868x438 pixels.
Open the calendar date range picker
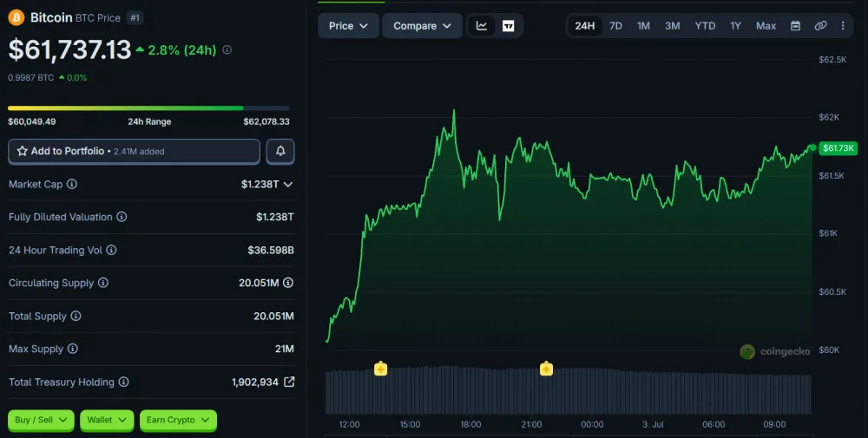pyautogui.click(x=795, y=26)
